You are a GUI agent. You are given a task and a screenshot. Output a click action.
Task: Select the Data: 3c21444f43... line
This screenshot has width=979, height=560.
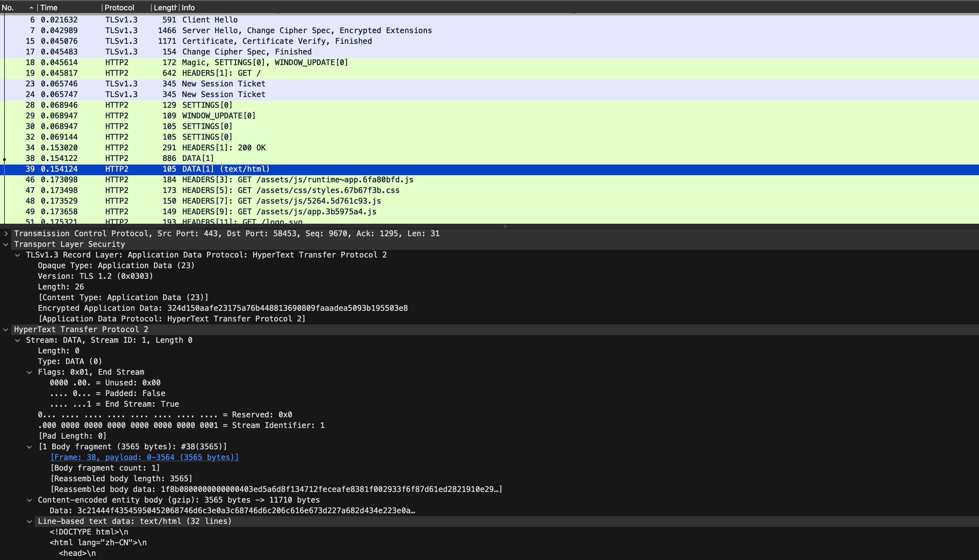[x=232, y=511]
